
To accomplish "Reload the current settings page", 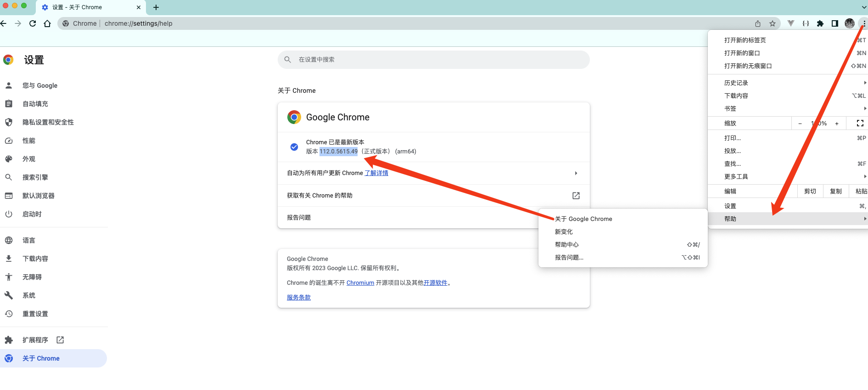I will point(33,23).
